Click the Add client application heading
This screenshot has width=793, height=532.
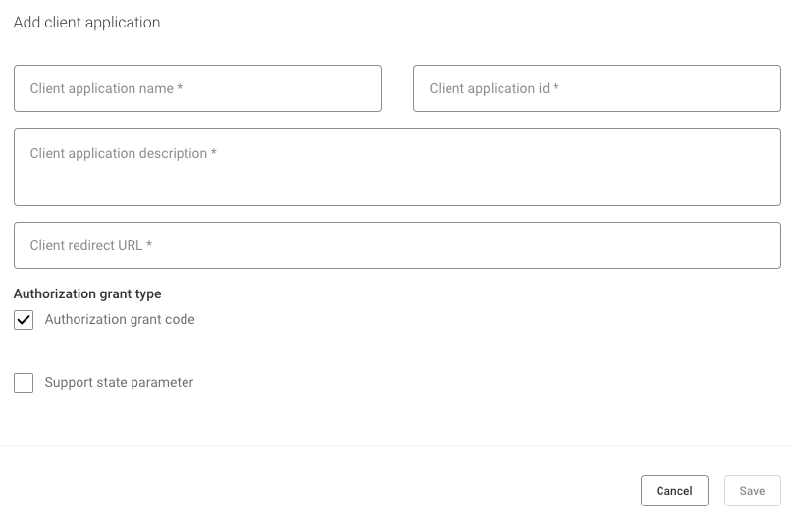pos(86,22)
